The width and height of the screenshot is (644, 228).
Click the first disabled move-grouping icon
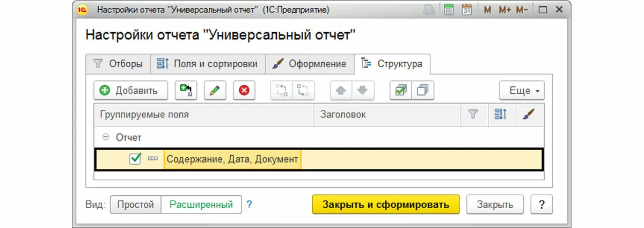(x=282, y=91)
